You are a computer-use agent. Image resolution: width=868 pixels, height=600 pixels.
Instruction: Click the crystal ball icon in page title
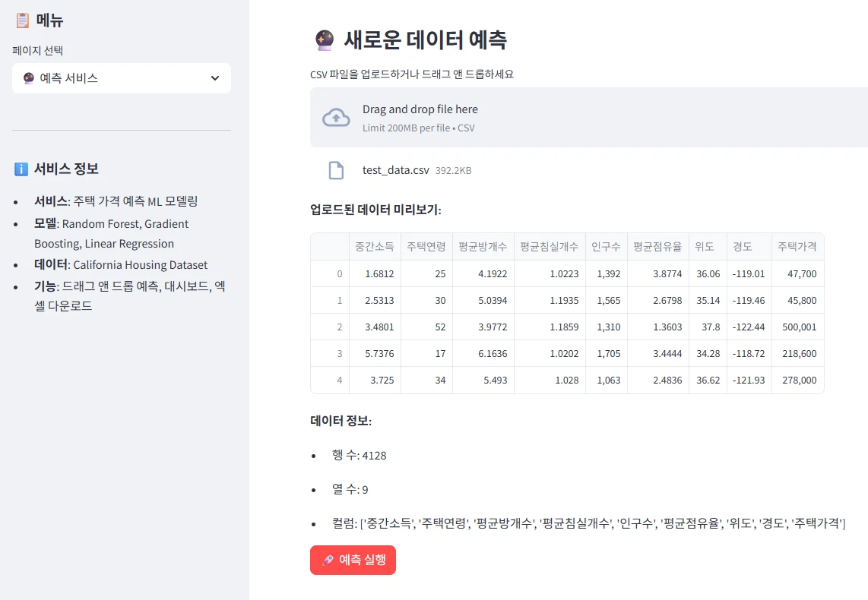325,39
